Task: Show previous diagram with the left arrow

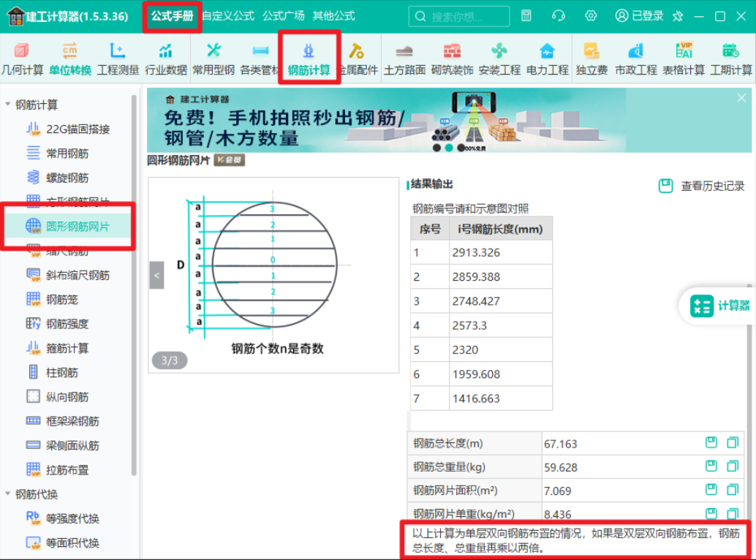Action: pos(156,275)
